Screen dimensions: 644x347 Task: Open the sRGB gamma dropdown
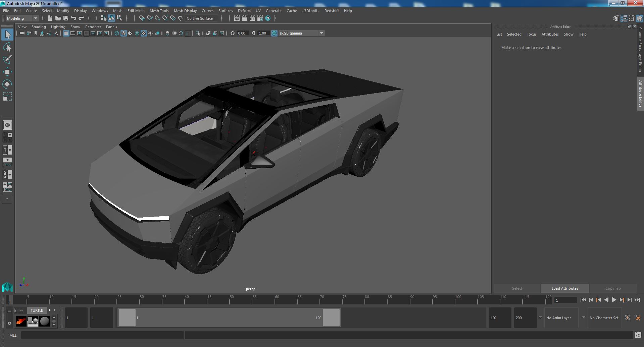click(x=301, y=33)
